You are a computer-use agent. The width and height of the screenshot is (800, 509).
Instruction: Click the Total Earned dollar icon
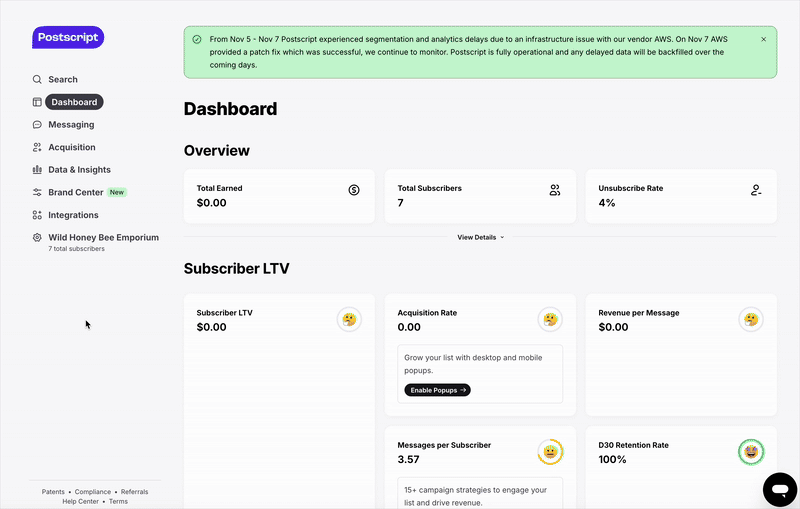[x=354, y=190]
